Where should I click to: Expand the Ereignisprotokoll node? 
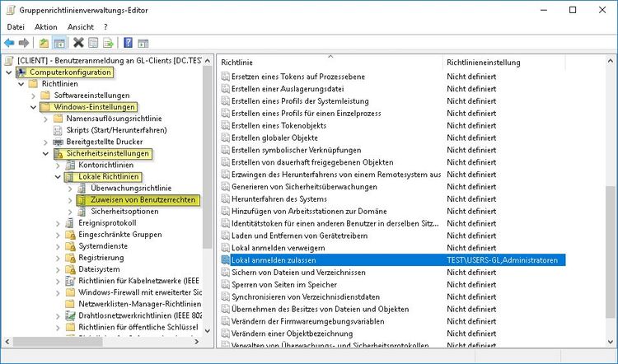58,223
